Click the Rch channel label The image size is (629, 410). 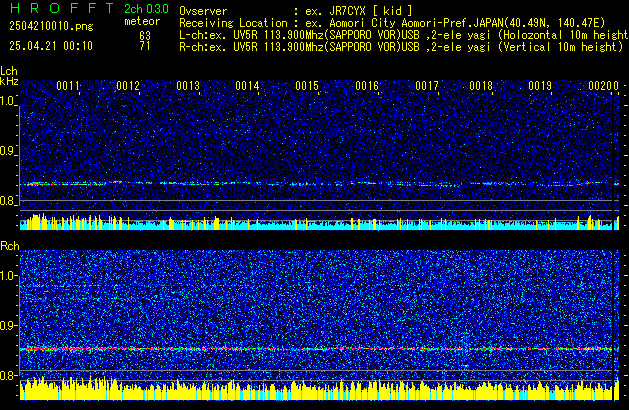tap(10, 246)
